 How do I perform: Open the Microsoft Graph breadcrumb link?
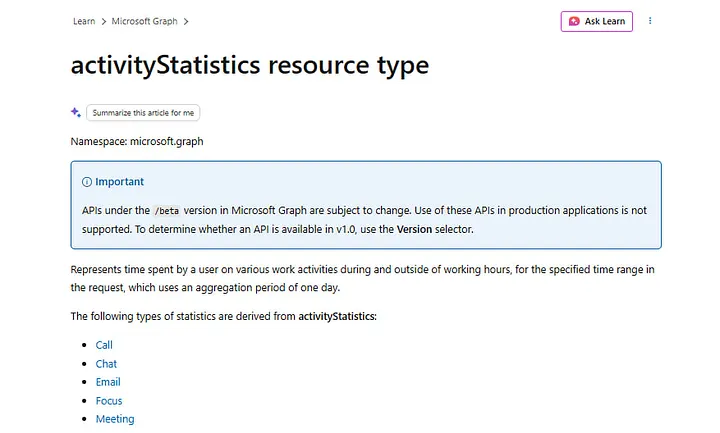tap(144, 21)
